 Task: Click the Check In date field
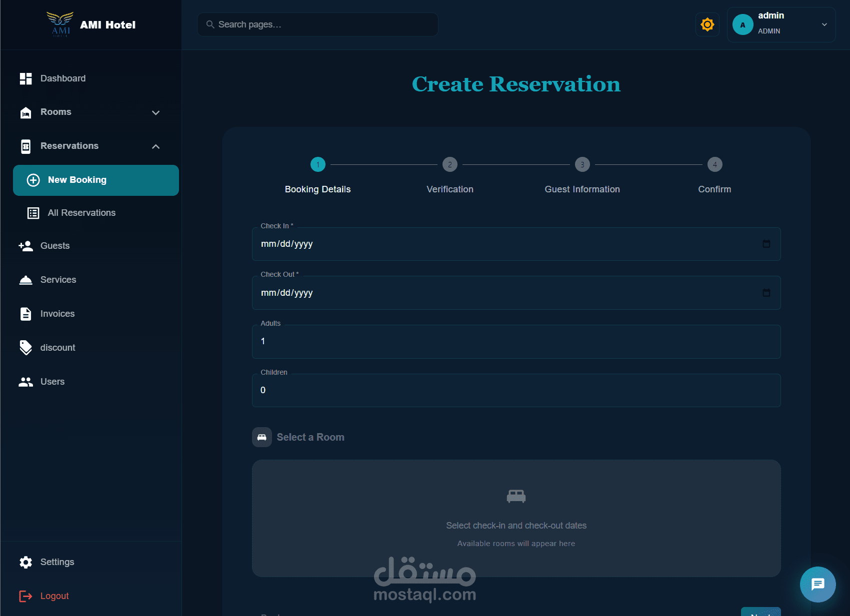516,244
